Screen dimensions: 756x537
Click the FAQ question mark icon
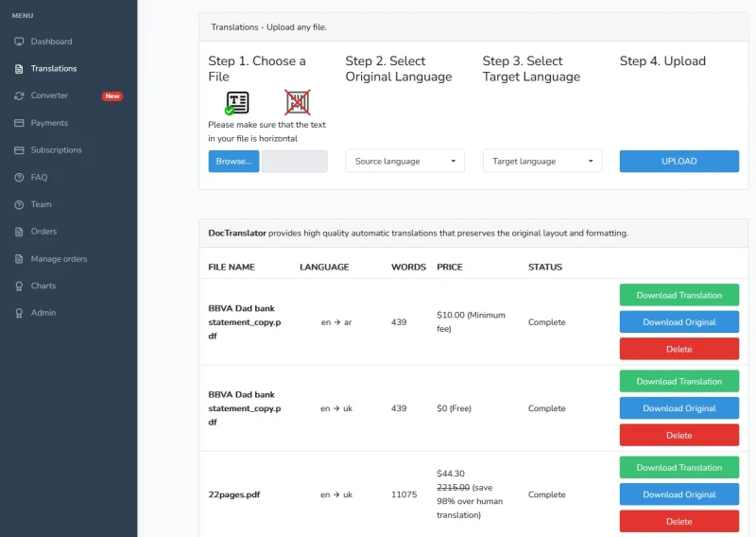[20, 178]
